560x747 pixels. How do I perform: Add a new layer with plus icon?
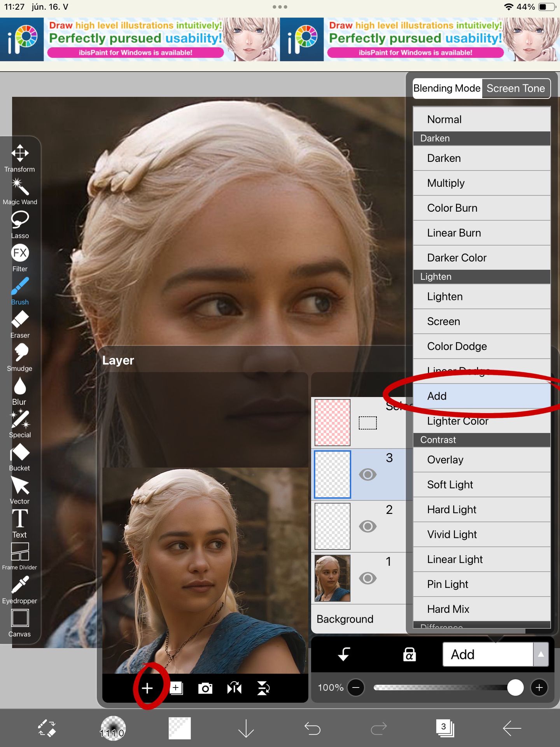147,688
